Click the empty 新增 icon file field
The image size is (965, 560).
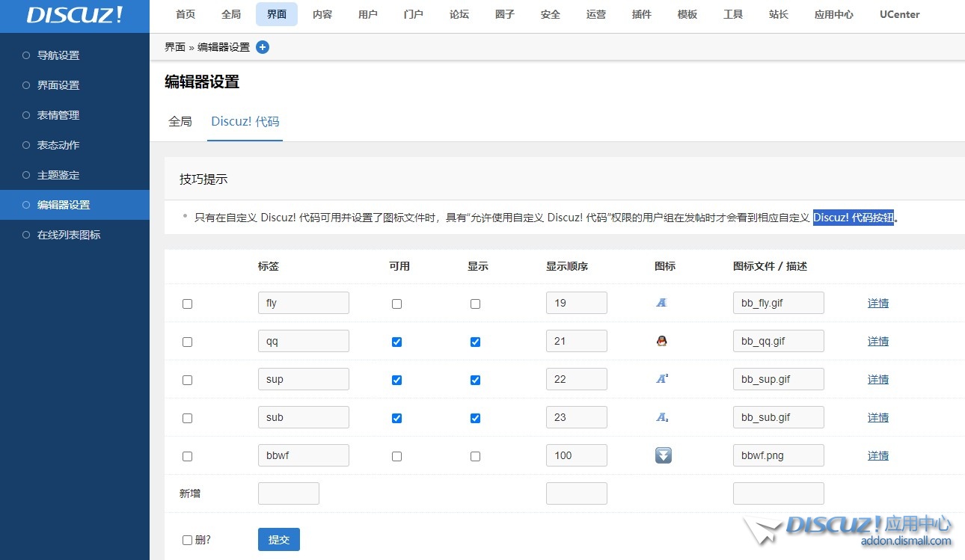[x=779, y=493]
